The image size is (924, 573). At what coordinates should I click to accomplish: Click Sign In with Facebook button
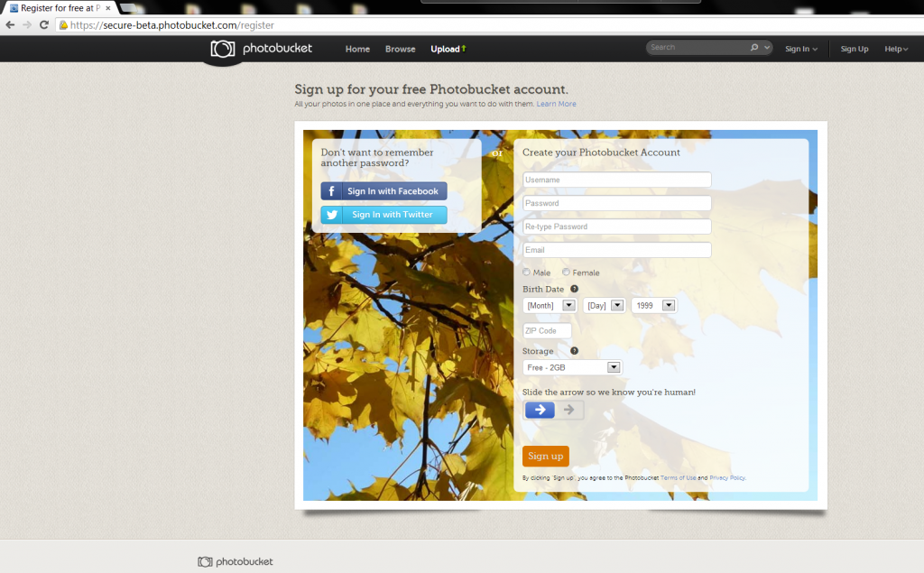(383, 191)
